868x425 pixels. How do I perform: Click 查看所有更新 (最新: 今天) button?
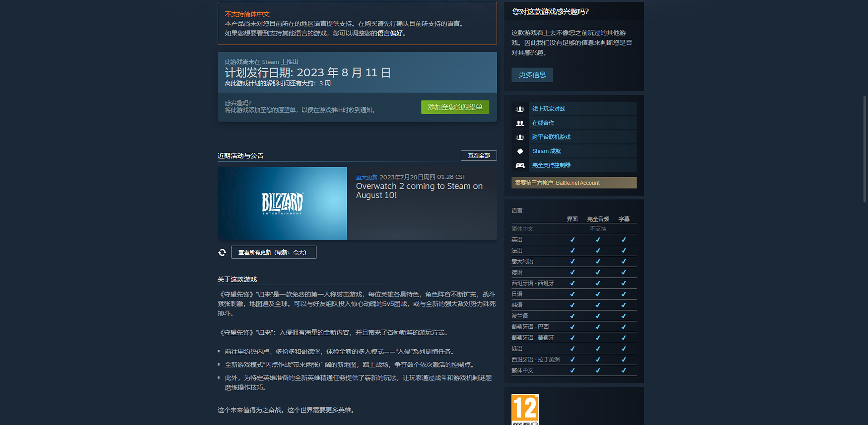pos(274,252)
